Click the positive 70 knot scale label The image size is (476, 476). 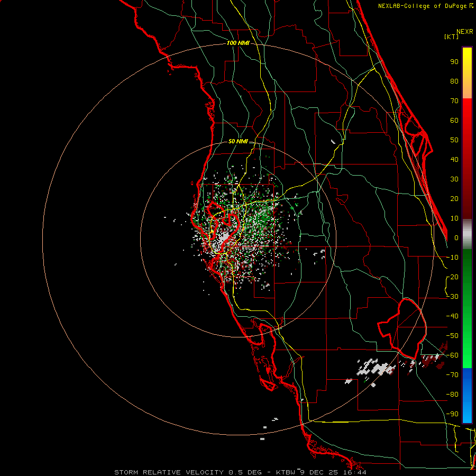[454, 101]
